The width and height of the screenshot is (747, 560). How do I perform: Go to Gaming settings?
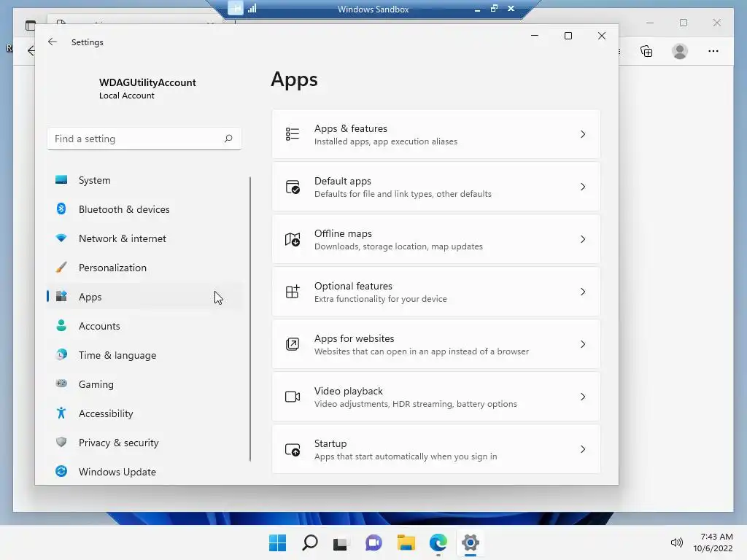(x=144, y=384)
